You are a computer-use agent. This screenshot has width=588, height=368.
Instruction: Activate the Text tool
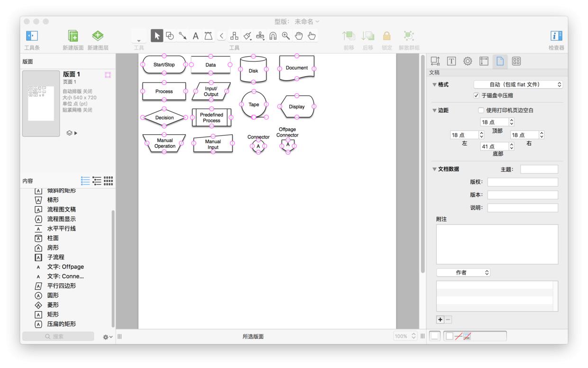[195, 36]
